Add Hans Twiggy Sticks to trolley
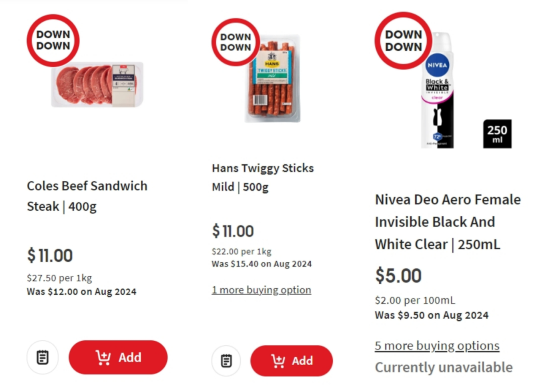The height and width of the screenshot is (392, 541). pos(291,361)
